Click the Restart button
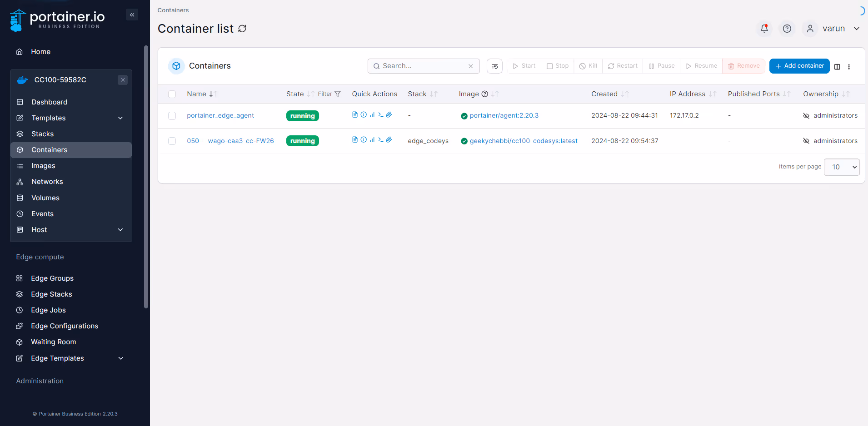This screenshot has width=868, height=426. pos(623,66)
